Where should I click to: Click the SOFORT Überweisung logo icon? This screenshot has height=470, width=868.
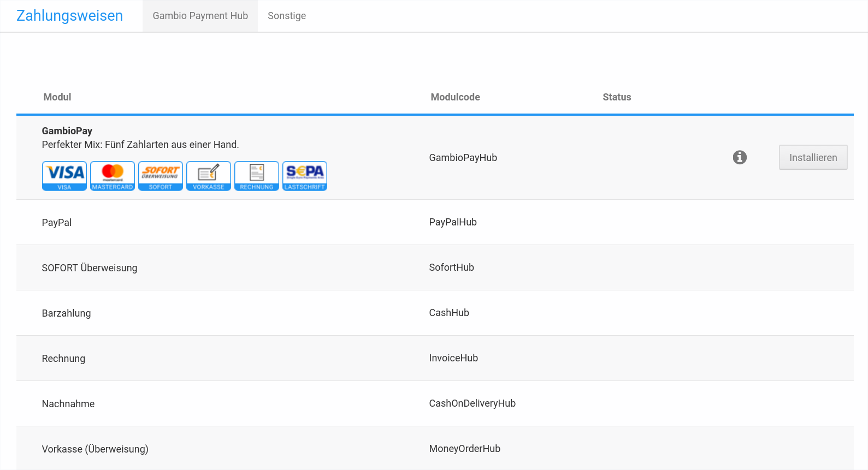tap(161, 176)
